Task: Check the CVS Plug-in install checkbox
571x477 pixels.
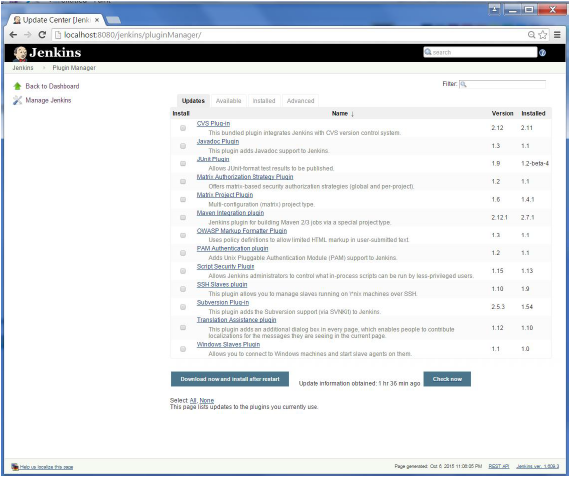Action: [183, 128]
